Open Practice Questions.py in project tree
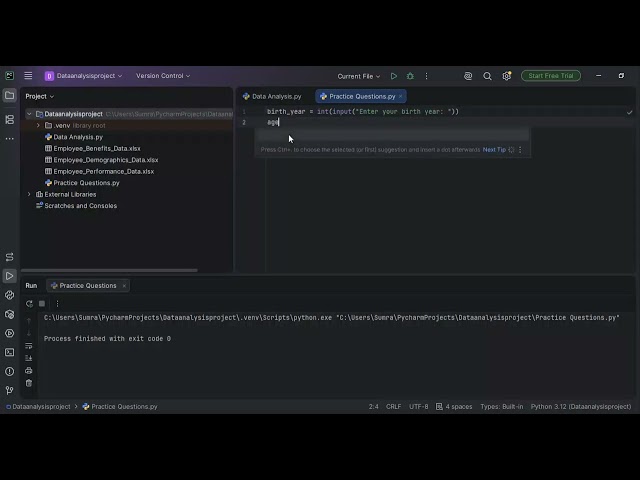The image size is (640, 480). (x=82, y=183)
